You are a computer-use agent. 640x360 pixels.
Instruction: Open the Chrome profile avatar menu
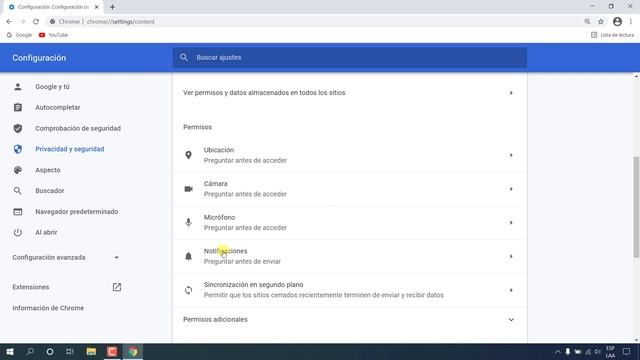point(617,22)
